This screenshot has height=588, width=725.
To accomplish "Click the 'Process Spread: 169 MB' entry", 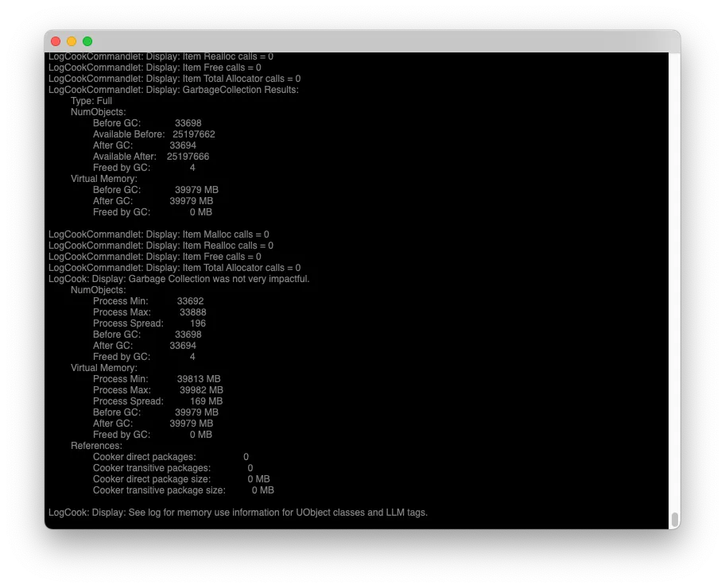I will coord(157,401).
